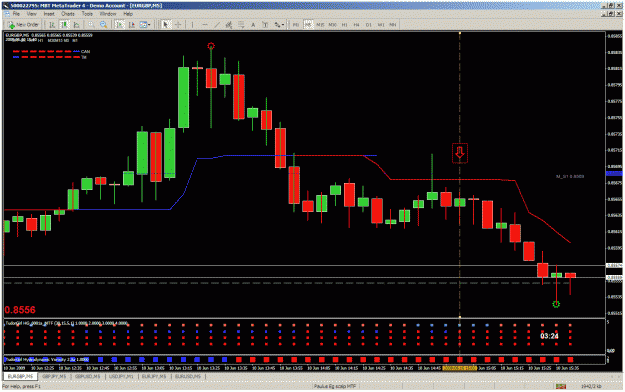
Task: Switch to W1 timeframe
Action: point(381,25)
